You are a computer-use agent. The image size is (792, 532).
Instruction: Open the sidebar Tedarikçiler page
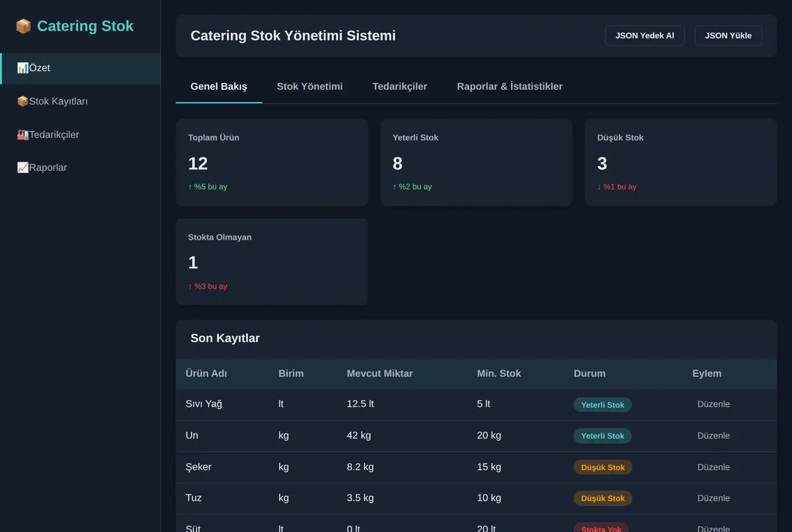click(81, 135)
